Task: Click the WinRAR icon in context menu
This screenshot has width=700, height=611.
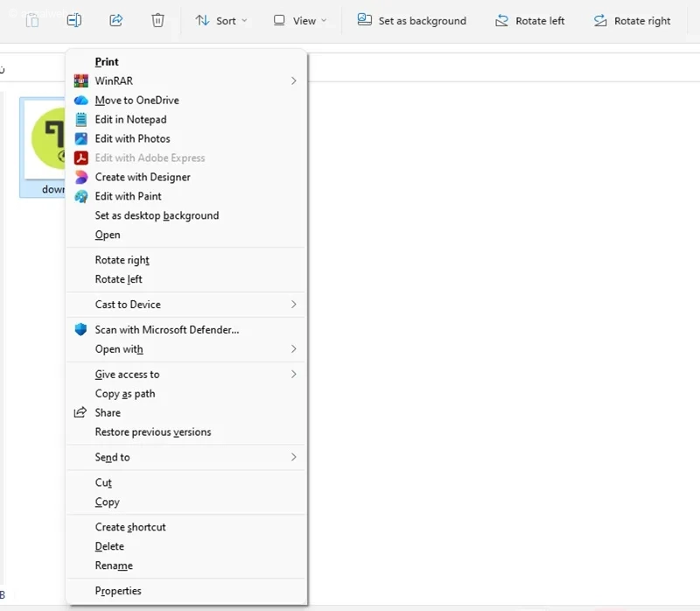Action: [x=80, y=81]
